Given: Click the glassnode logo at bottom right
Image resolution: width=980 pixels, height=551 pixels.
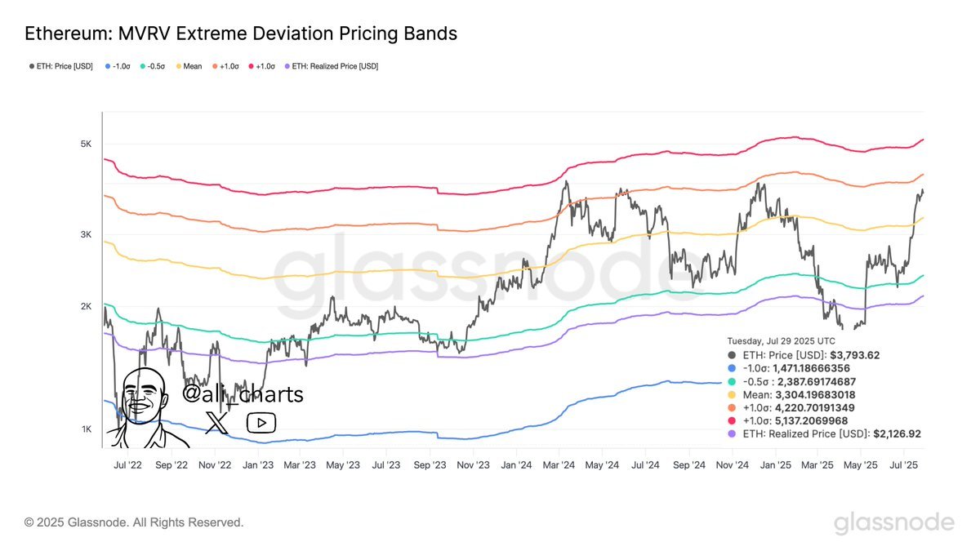Looking at the screenshot, I should (893, 522).
